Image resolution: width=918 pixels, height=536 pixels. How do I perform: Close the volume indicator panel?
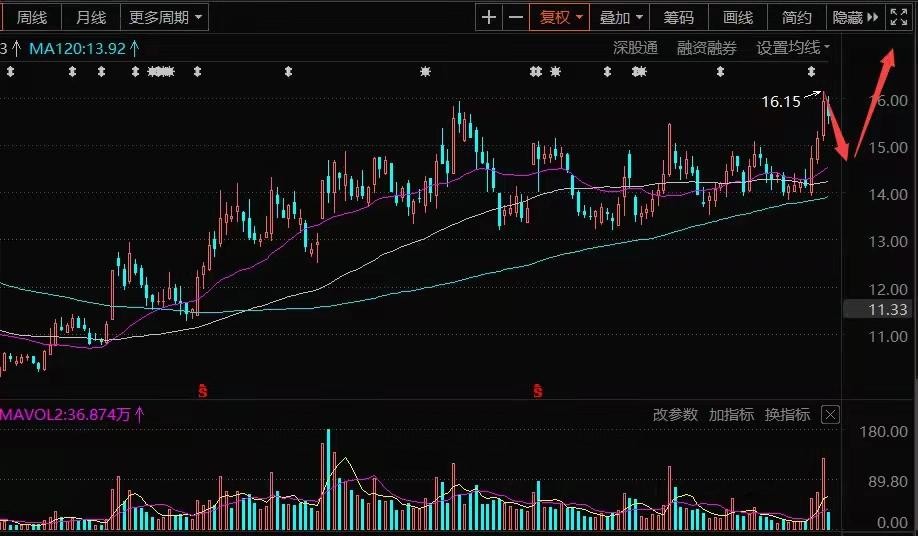tap(830, 414)
